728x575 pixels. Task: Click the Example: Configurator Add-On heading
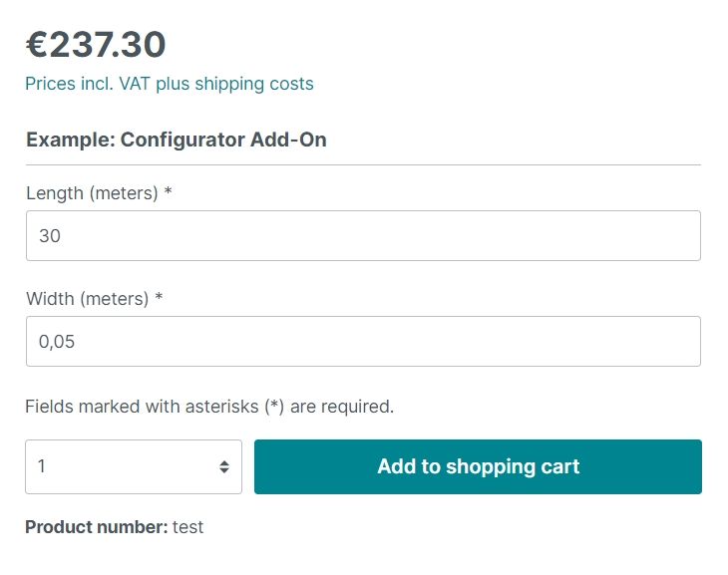pos(177,140)
